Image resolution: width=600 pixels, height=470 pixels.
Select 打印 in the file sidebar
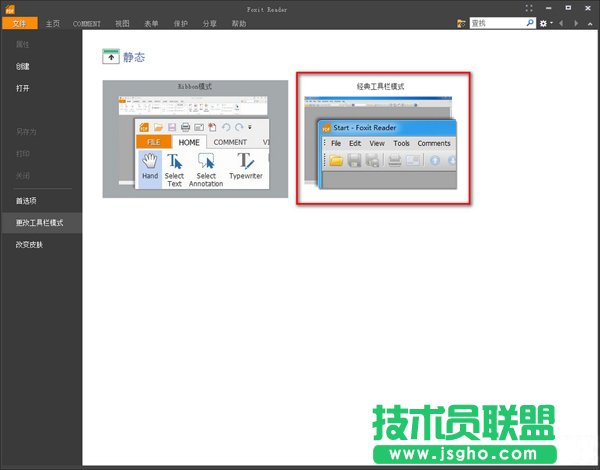tap(23, 154)
